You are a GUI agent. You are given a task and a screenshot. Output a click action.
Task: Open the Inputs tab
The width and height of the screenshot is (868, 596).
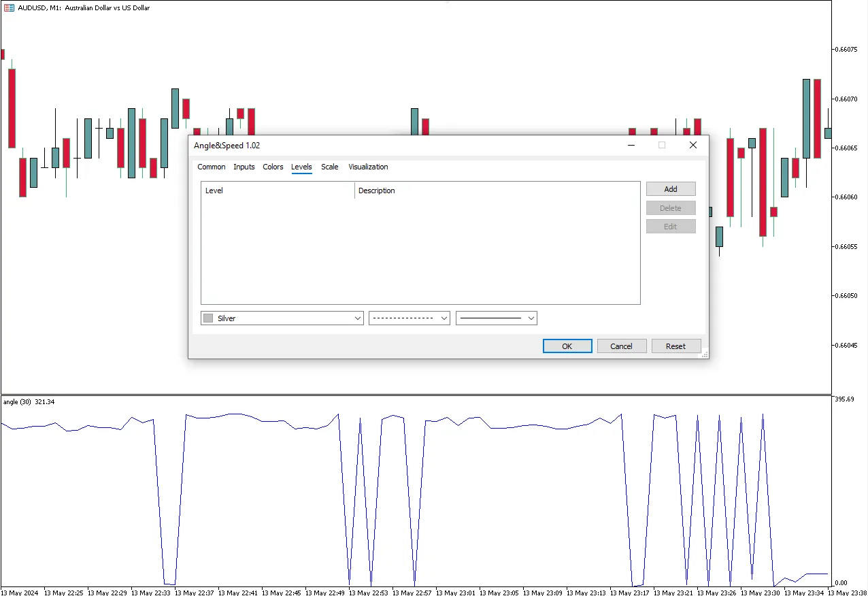click(244, 167)
